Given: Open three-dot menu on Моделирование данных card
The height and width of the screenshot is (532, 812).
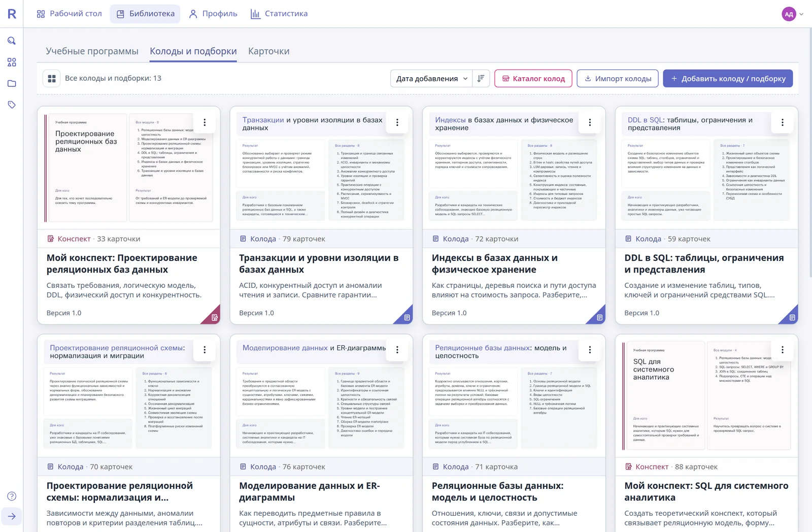Looking at the screenshot, I should click(x=397, y=350).
